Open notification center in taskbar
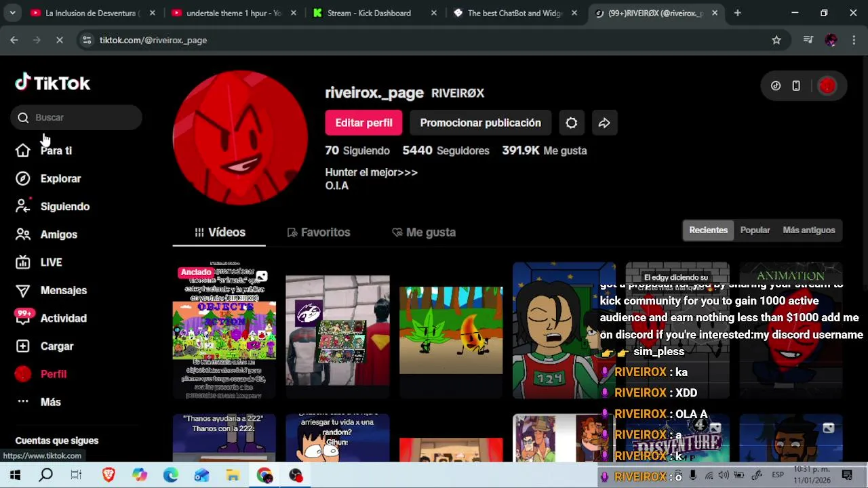This screenshot has height=488, width=868. pyautogui.click(x=847, y=475)
